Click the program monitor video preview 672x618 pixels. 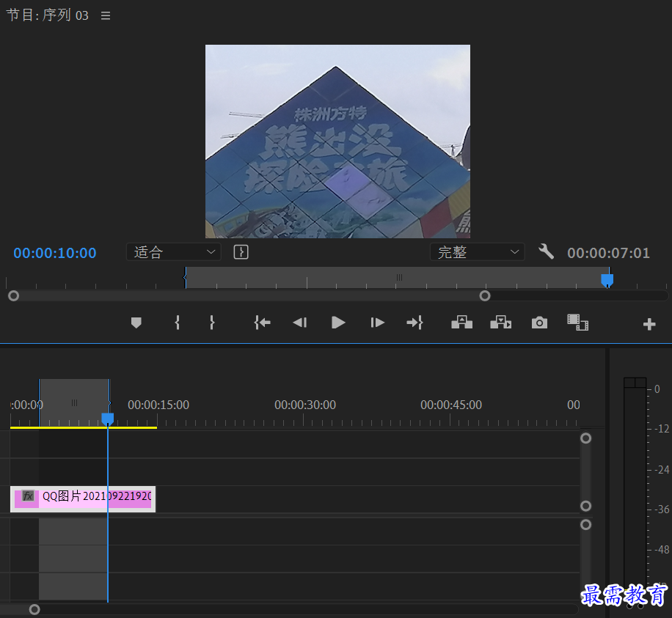337,141
